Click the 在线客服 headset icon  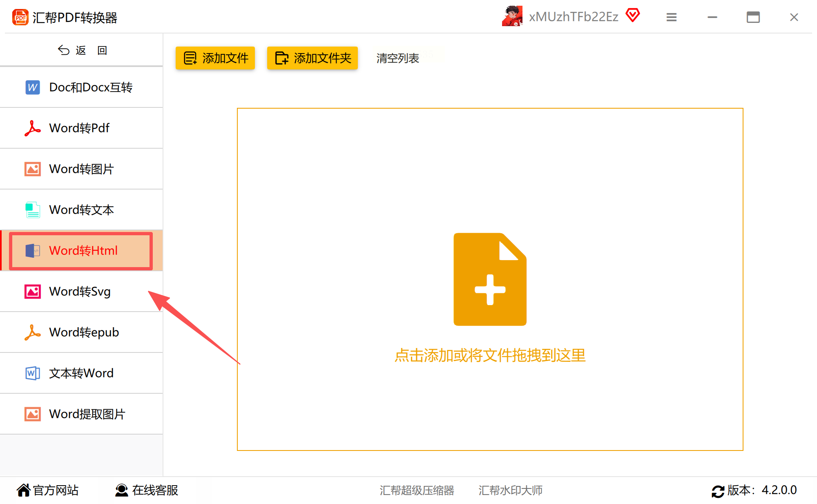tap(121, 490)
